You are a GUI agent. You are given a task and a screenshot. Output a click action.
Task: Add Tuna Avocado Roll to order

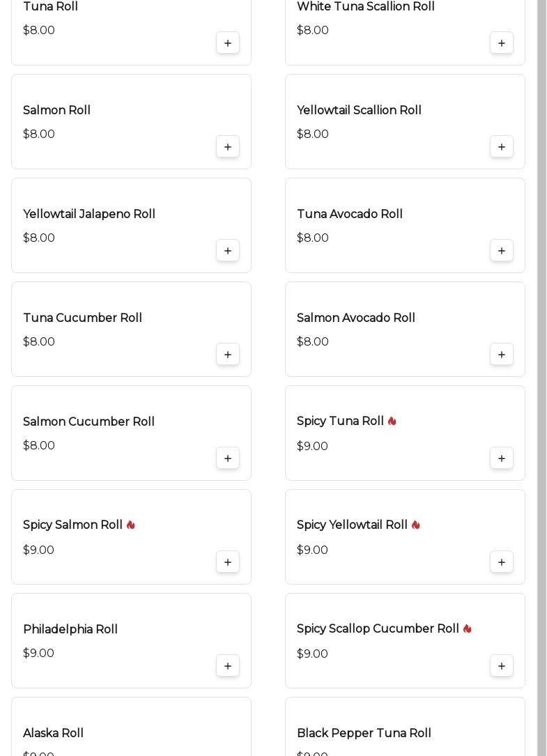[502, 251]
